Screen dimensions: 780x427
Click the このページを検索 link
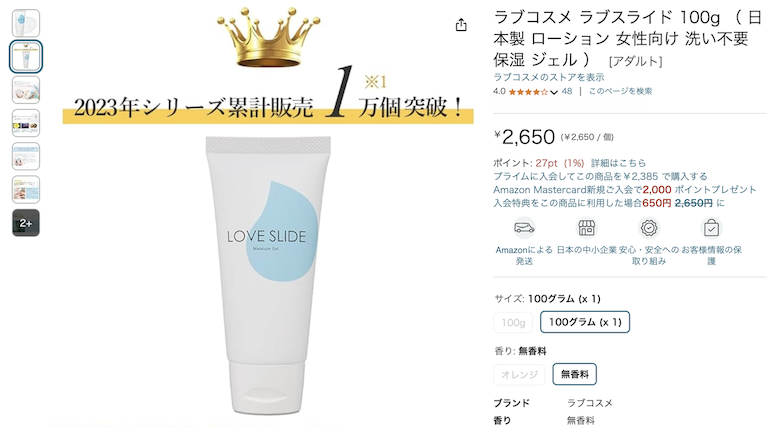coord(620,92)
